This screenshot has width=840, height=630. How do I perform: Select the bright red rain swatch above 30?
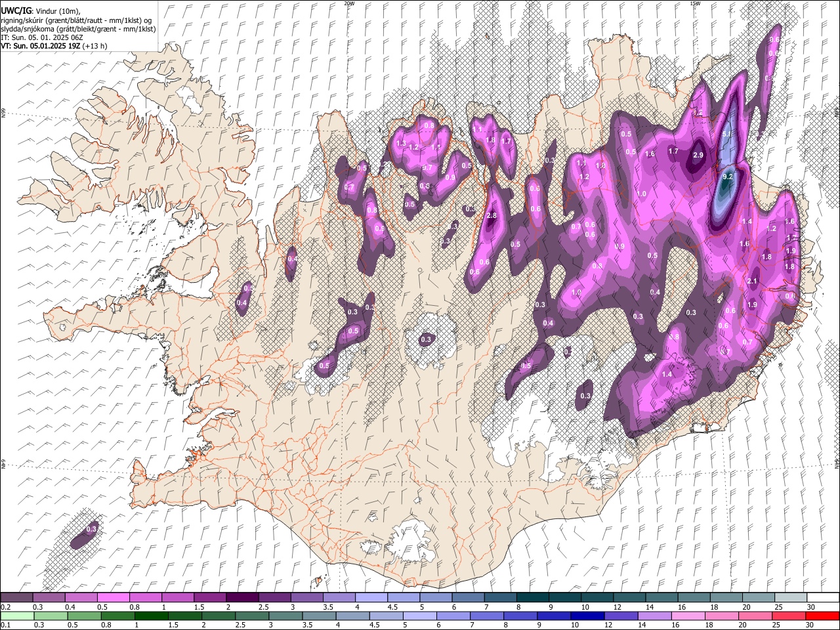pyautogui.click(x=822, y=616)
